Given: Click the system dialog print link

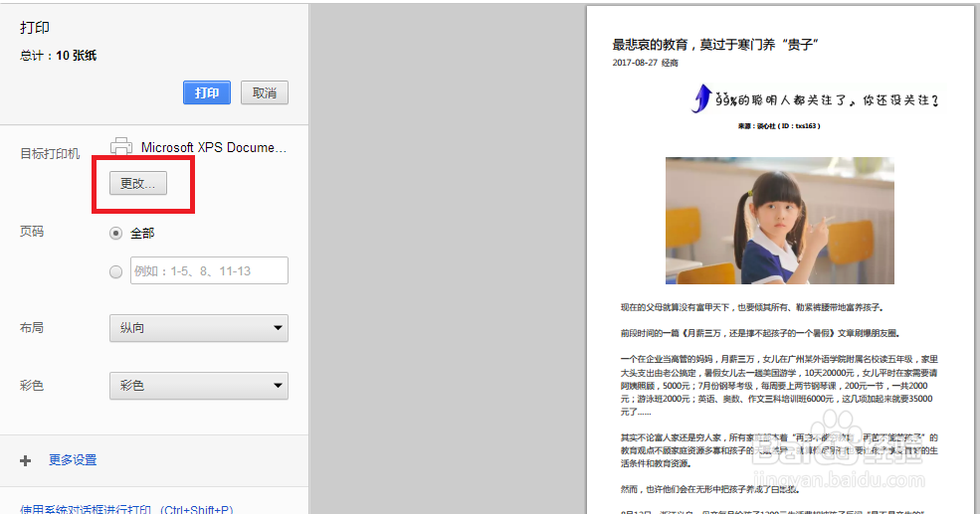Looking at the screenshot, I should coord(127,509).
